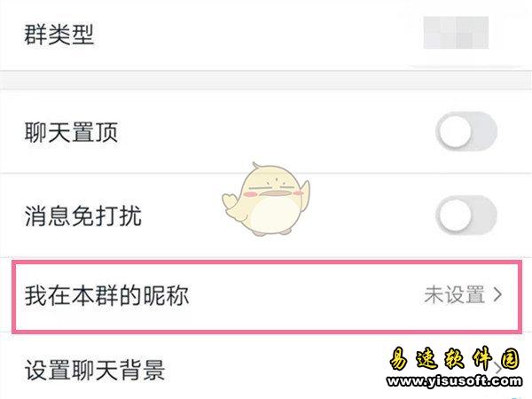Click the 易 character in the logo
This screenshot has height=399, width=532.
tap(399, 358)
